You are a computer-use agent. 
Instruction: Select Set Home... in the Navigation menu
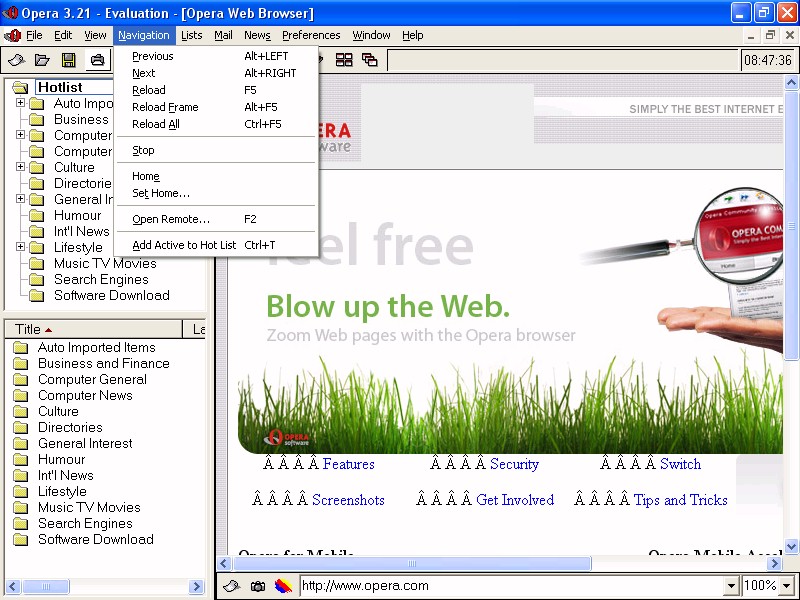click(216, 193)
